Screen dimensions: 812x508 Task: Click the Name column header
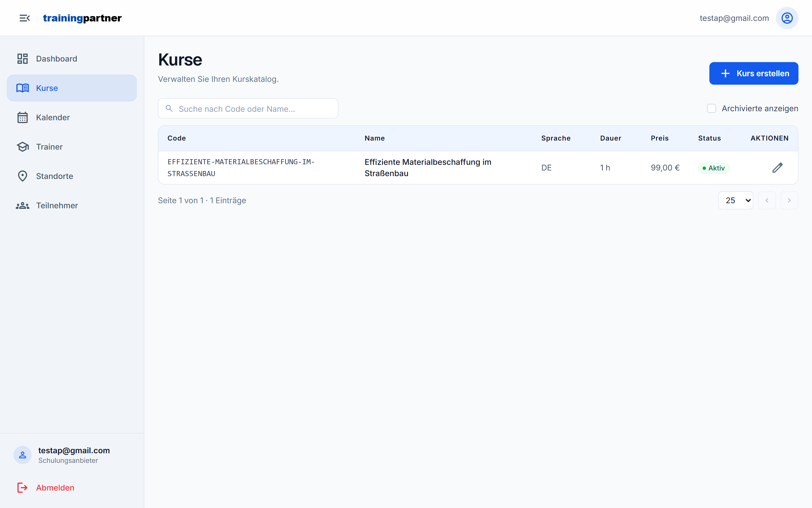coord(374,138)
